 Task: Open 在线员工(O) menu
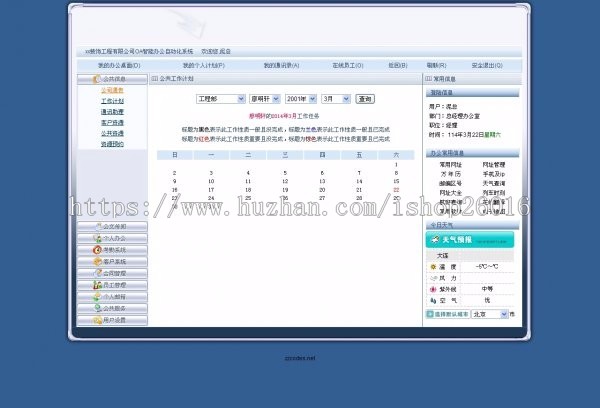[348, 65]
